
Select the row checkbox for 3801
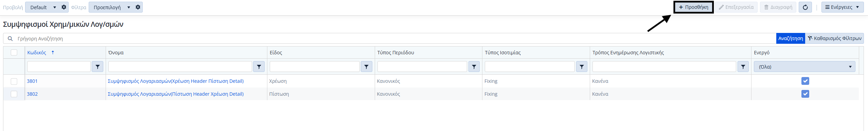(x=14, y=81)
